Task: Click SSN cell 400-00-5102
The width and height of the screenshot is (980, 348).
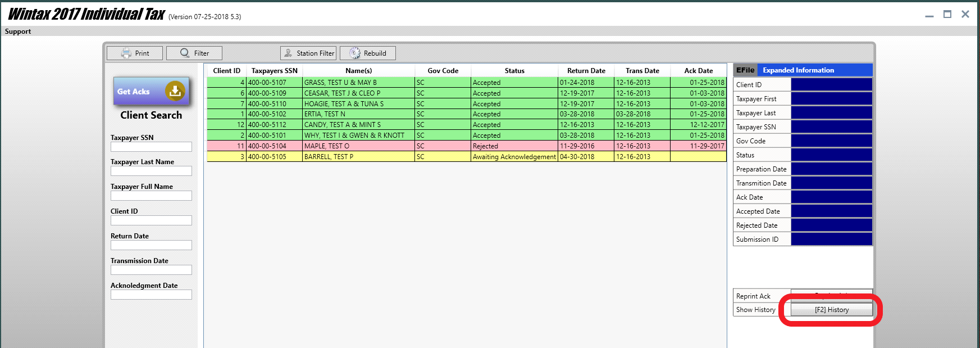Action: tap(275, 114)
